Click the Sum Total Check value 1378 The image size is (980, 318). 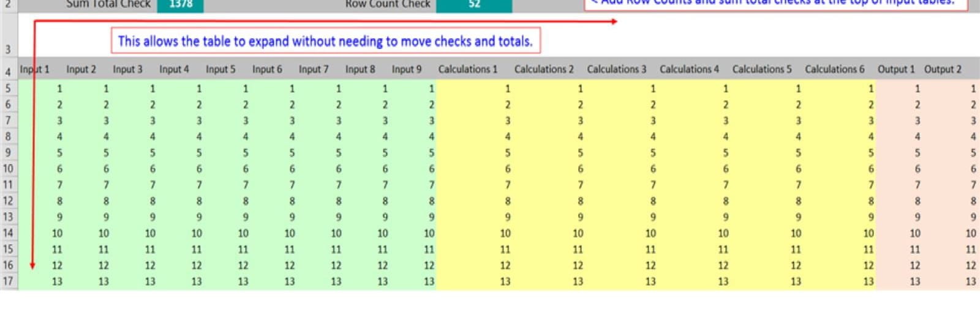tap(180, 5)
